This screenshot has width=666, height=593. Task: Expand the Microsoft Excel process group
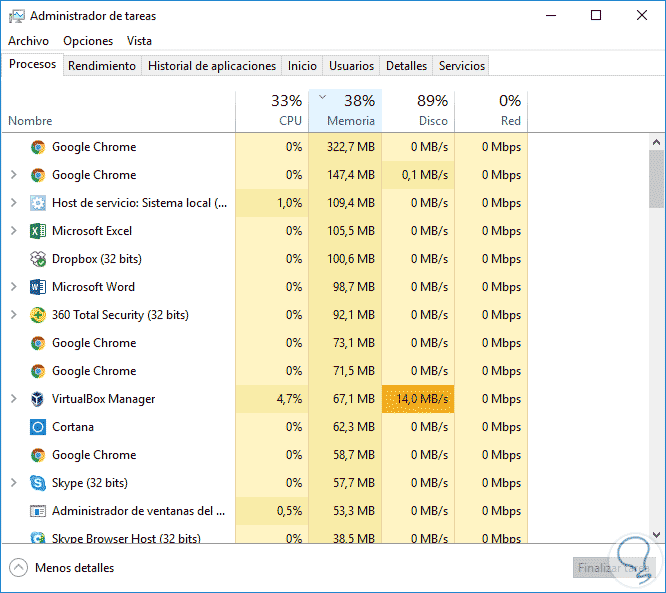(x=13, y=231)
